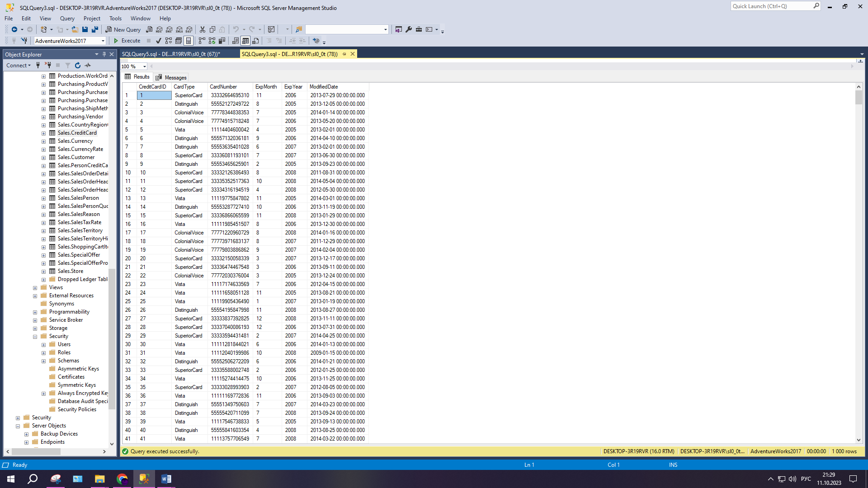Expand the Users folder

[x=44, y=345]
